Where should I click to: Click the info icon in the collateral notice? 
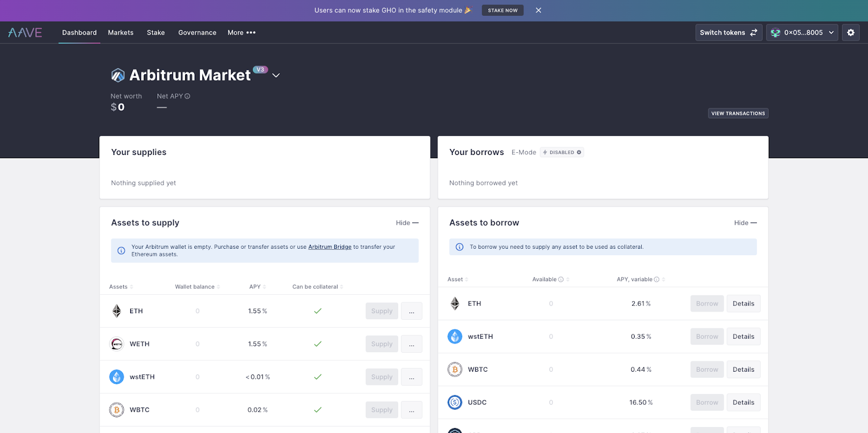click(459, 247)
